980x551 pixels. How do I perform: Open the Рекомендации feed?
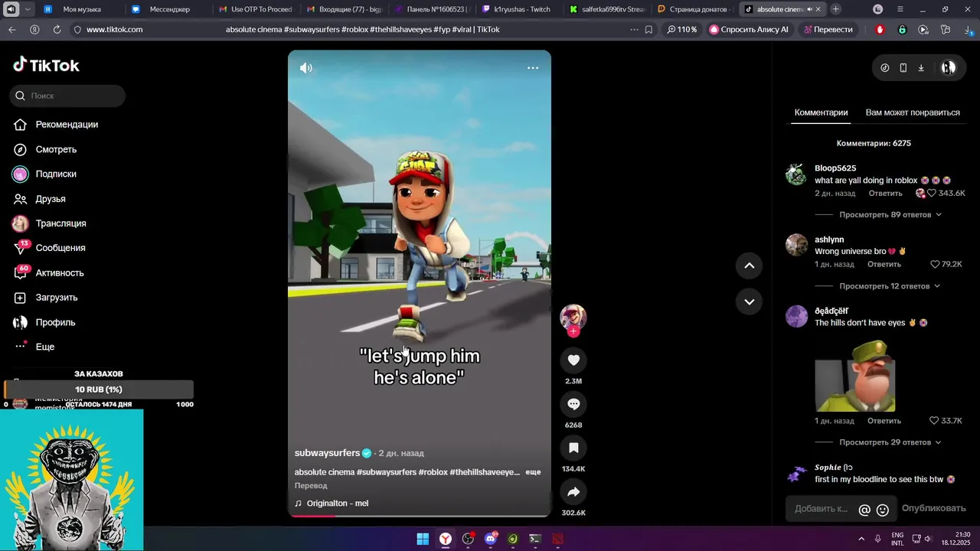coord(67,125)
